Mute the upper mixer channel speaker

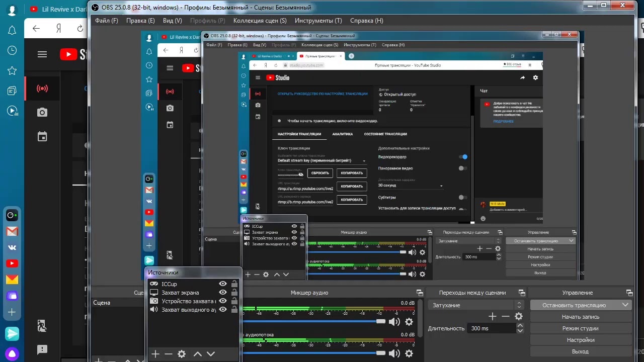394,322
